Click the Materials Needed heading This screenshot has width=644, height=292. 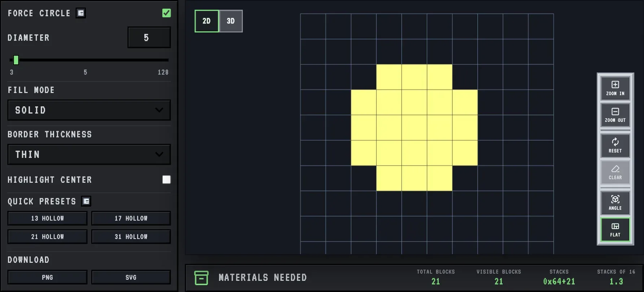(x=263, y=278)
